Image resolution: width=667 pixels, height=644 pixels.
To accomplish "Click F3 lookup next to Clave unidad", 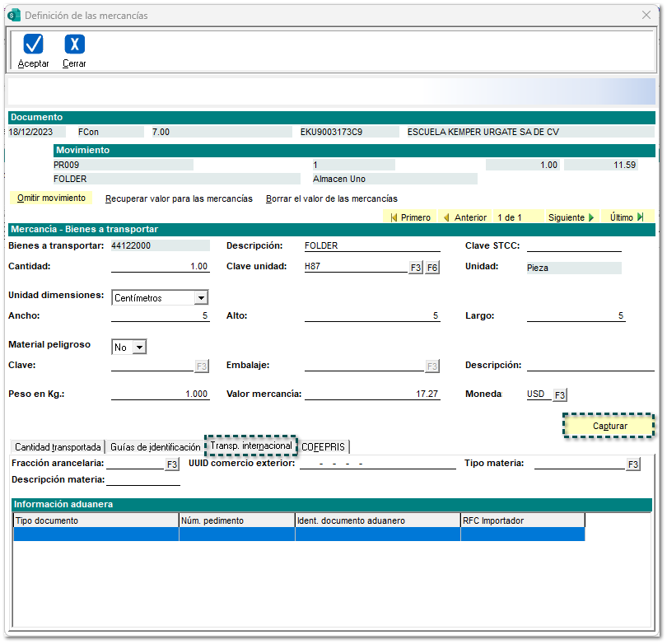I will point(416,268).
